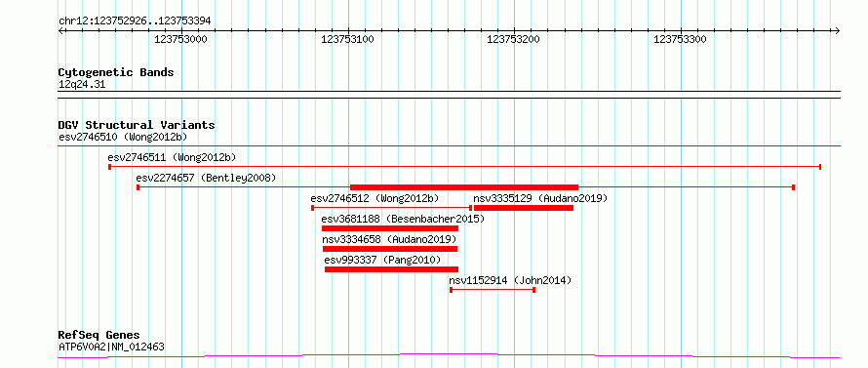The image size is (868, 368).
Task: Click ruler position 123753200
Action: point(513,39)
